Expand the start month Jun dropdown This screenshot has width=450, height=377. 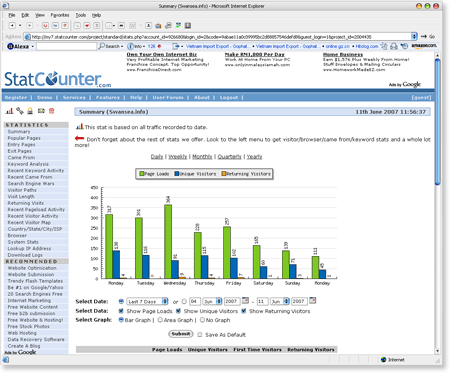coord(212,301)
